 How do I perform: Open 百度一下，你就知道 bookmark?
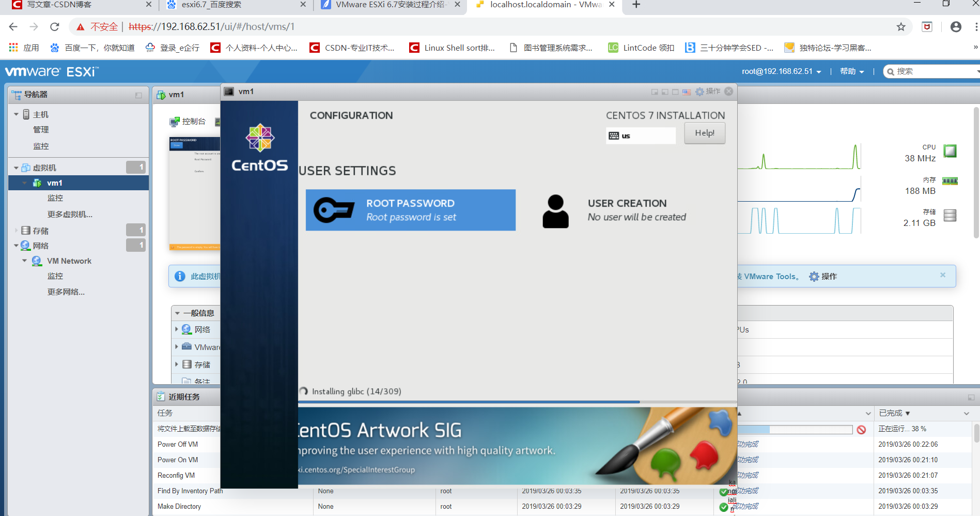click(92, 48)
